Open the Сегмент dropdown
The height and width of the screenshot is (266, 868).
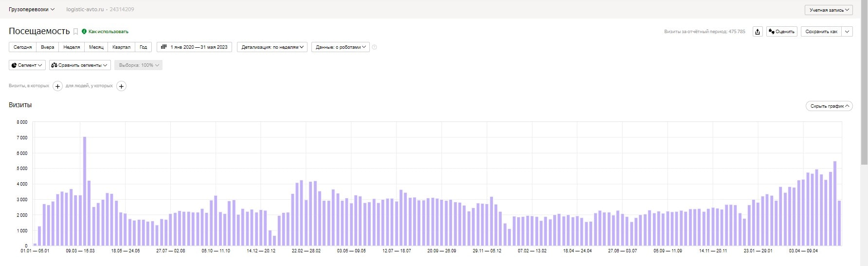pyautogui.click(x=27, y=65)
